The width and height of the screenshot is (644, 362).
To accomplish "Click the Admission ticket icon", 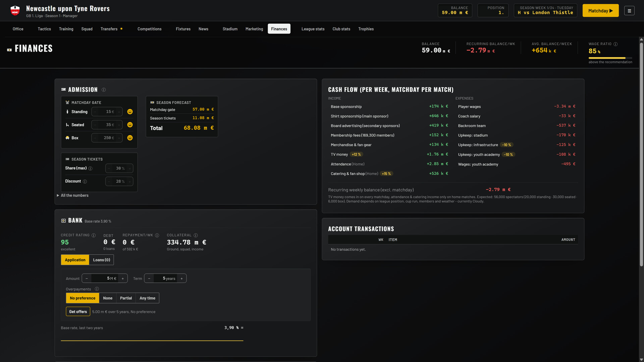I will pos(63,89).
